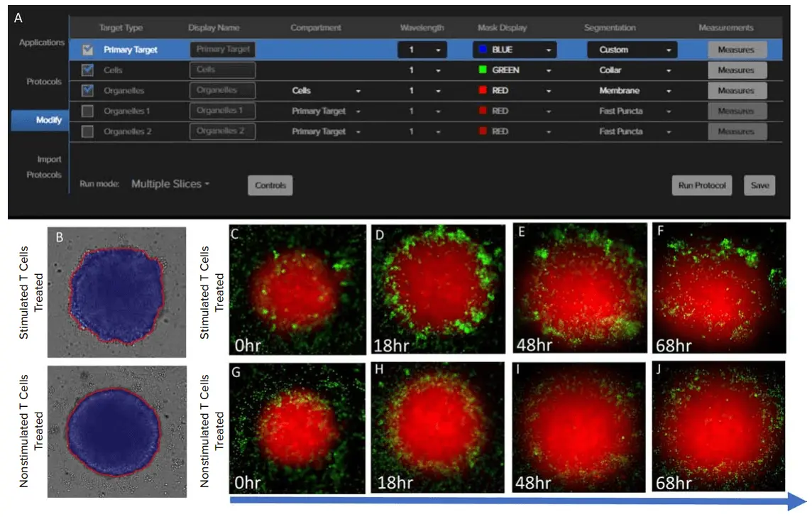Select the Import Protocols tab

[x=44, y=167]
